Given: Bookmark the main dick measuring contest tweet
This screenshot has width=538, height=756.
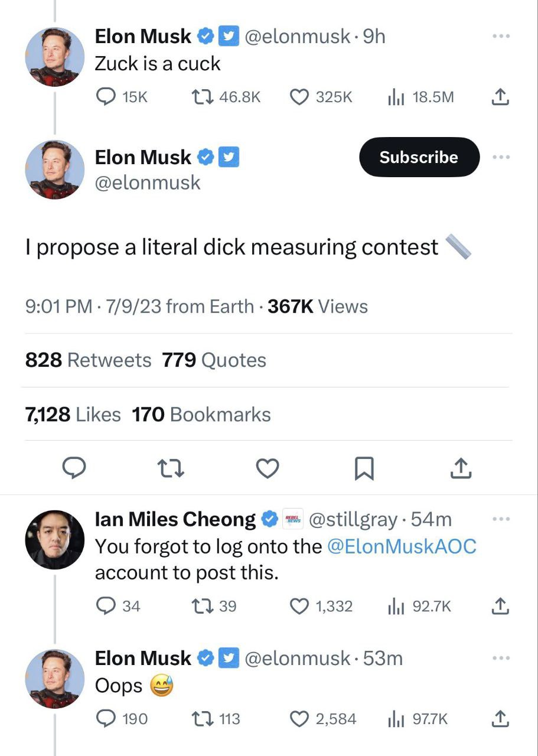Looking at the screenshot, I should [364, 469].
